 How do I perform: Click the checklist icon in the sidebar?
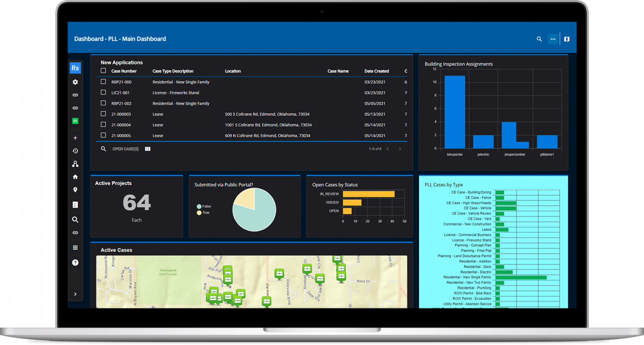point(75,205)
